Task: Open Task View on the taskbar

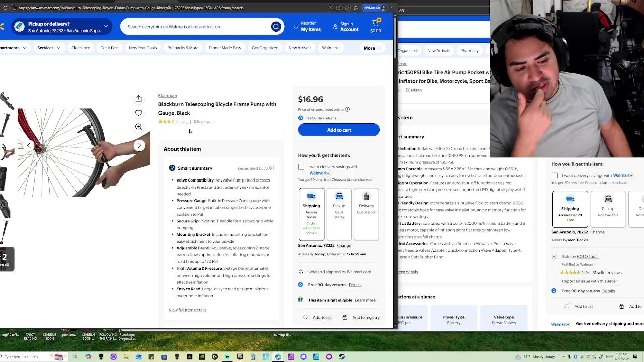Action: pyautogui.click(x=75, y=357)
